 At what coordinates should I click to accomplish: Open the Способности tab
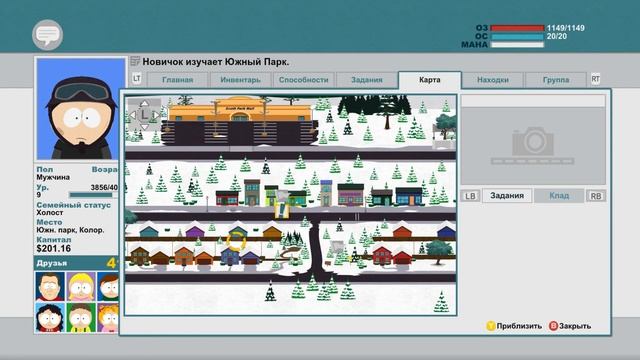(x=304, y=80)
